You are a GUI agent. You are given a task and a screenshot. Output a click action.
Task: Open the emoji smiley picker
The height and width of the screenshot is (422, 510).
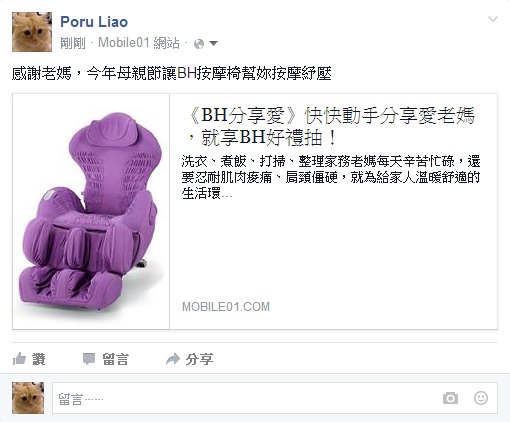coord(481,398)
